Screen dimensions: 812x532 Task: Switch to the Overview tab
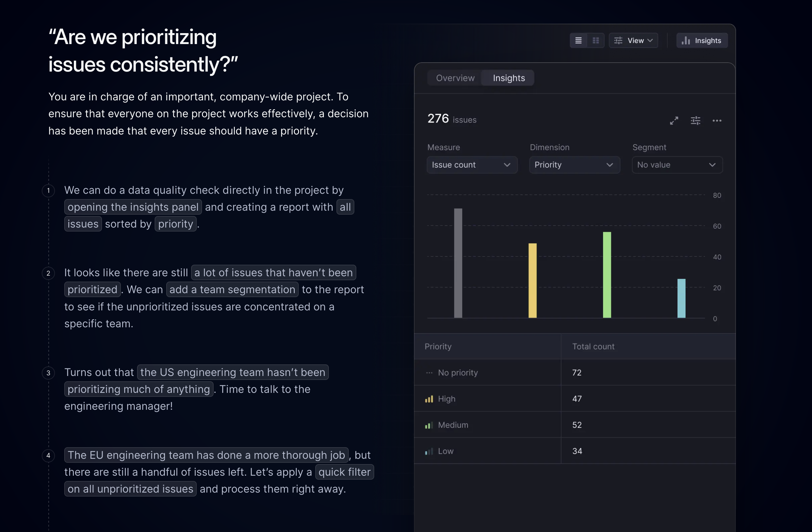[x=455, y=78]
